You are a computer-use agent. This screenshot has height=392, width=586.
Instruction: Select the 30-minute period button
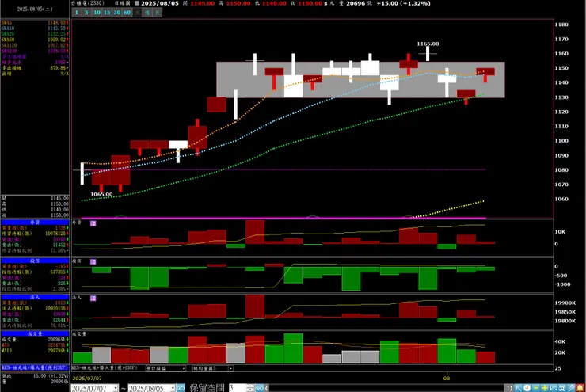117,13
